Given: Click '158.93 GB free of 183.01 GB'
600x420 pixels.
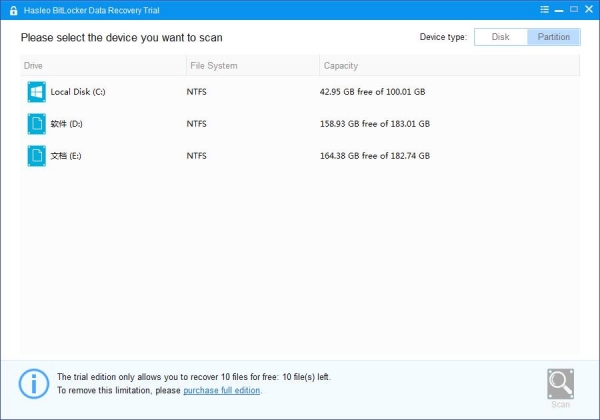Looking at the screenshot, I should coord(375,124).
